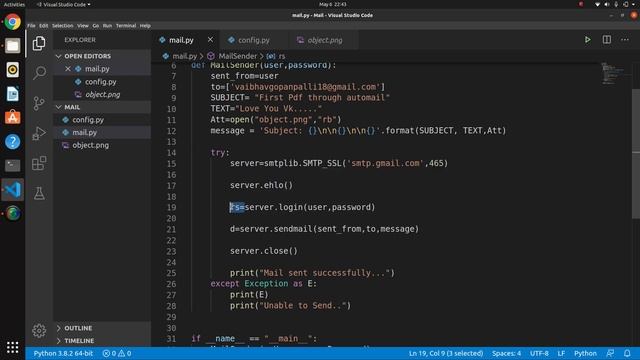Select object.png in Open Editors
Viewport: 640px width, 360px height.
[x=102, y=94]
